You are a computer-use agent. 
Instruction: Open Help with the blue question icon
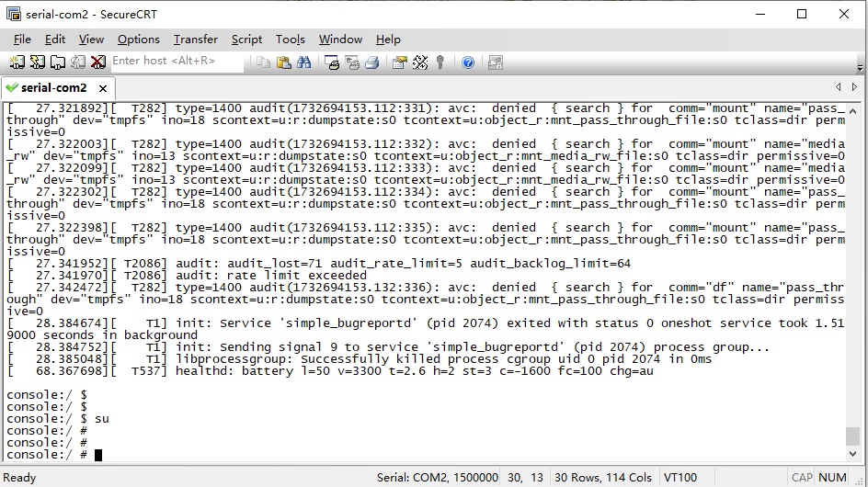tap(468, 62)
